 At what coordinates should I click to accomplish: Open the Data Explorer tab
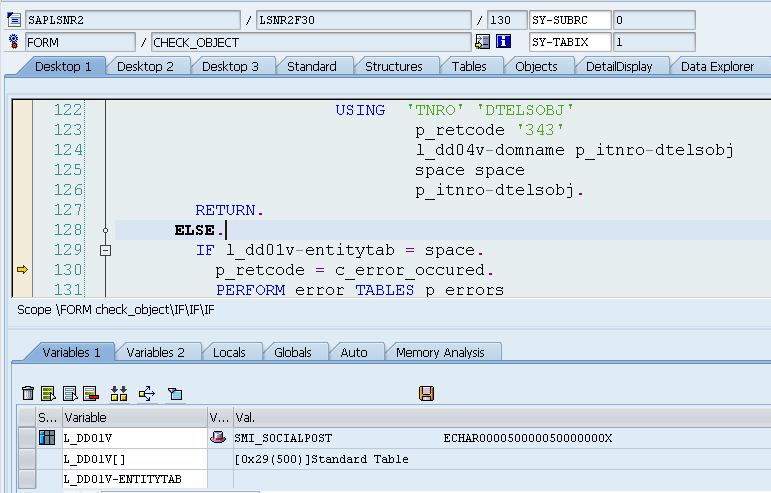coord(717,66)
